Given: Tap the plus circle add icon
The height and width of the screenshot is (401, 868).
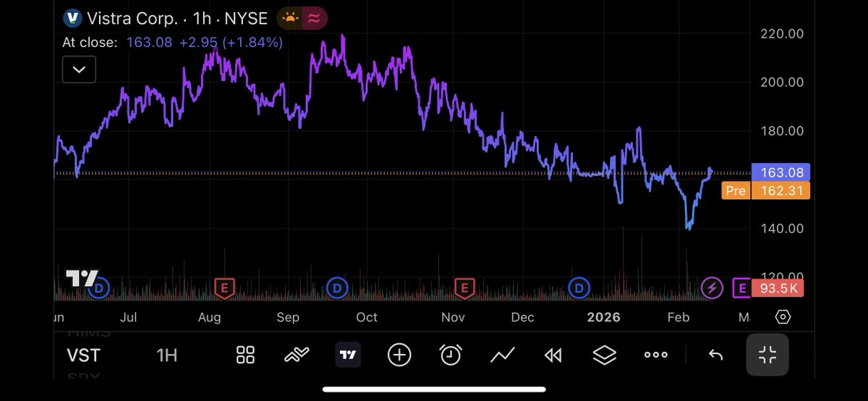Looking at the screenshot, I should [x=399, y=355].
